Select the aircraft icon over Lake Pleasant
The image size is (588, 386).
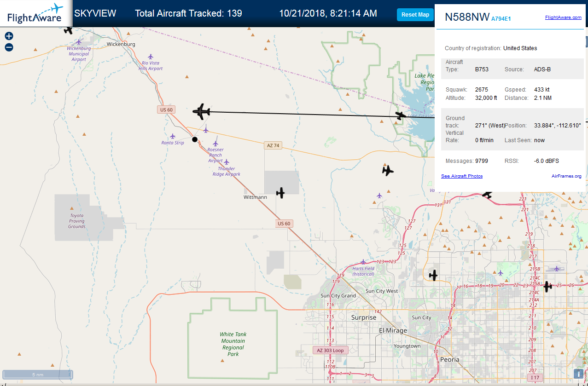[401, 115]
